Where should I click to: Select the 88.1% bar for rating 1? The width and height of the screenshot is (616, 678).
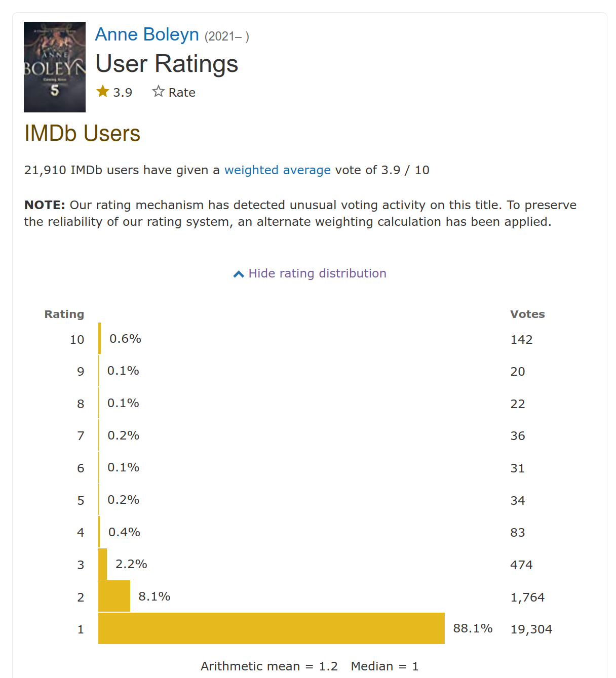click(271, 628)
